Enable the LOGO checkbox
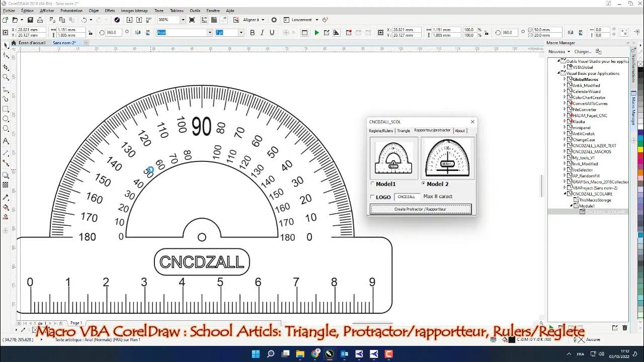This screenshot has height=362, width=644. [x=373, y=197]
